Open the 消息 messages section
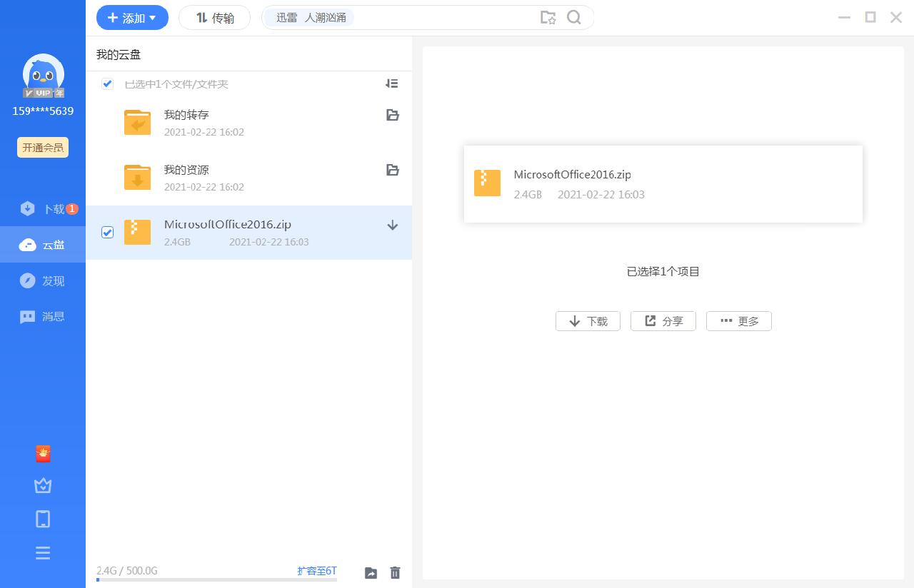This screenshot has width=914, height=588. click(x=43, y=316)
